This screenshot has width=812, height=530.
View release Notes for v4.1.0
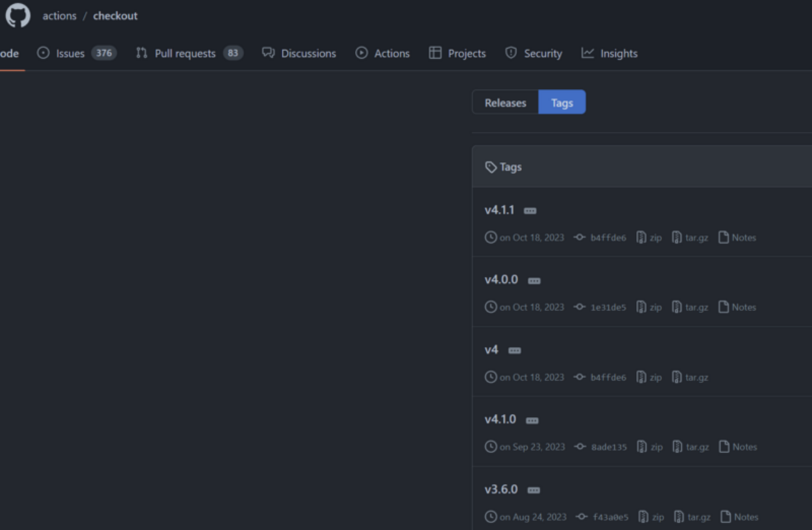[x=738, y=447]
